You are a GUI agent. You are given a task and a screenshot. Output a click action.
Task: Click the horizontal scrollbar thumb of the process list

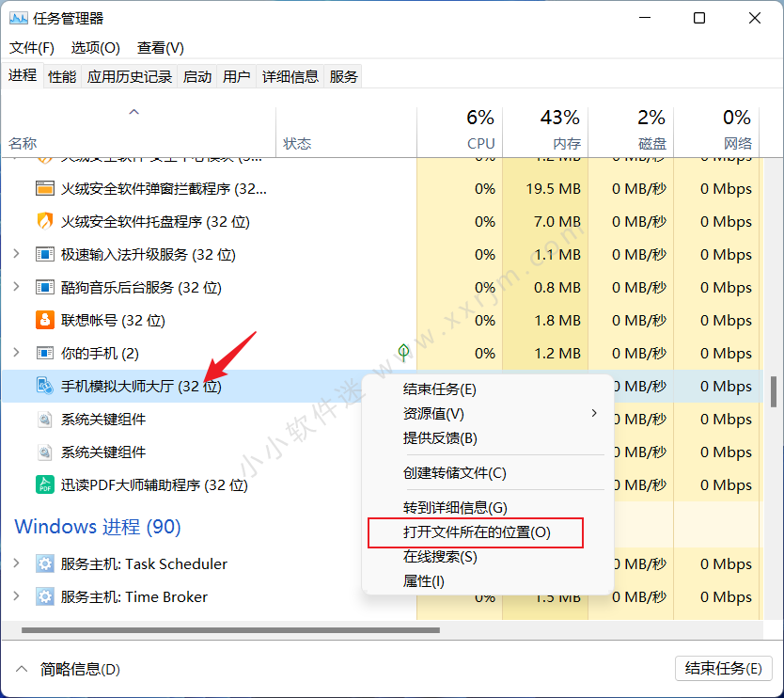(230, 630)
